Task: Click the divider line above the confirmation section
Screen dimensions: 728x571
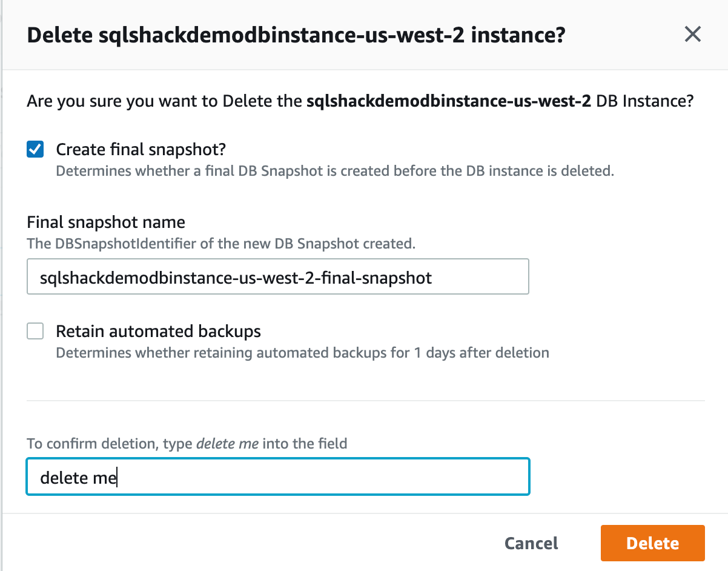Action: tap(365, 401)
